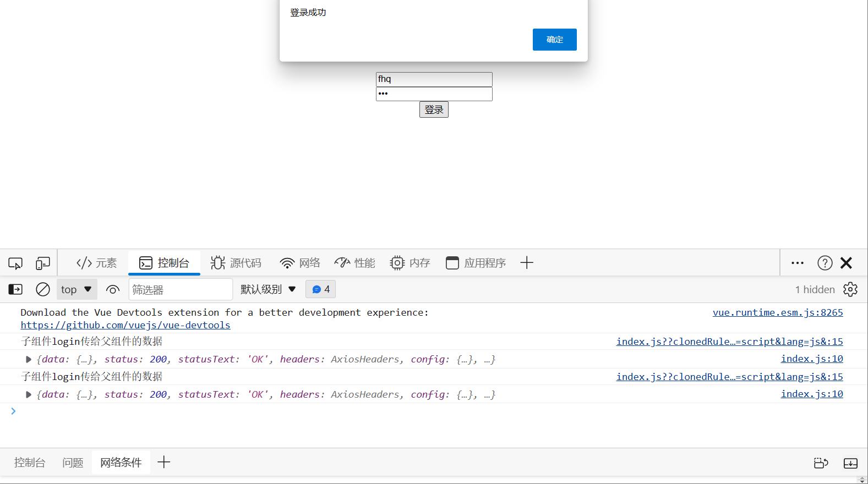Open second index.js??clonedRule script&lang=js&:15 link
Viewport: 868px width, 484px height.
click(729, 377)
